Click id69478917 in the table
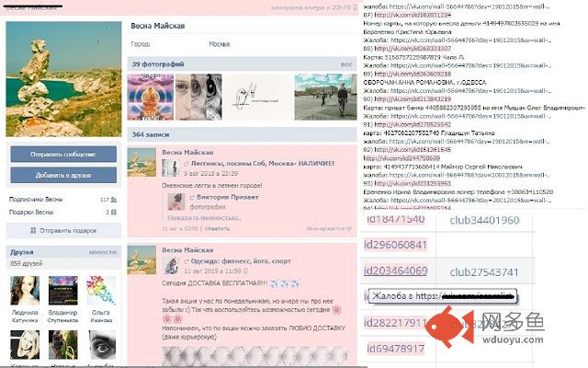588x368 pixels. click(395, 349)
